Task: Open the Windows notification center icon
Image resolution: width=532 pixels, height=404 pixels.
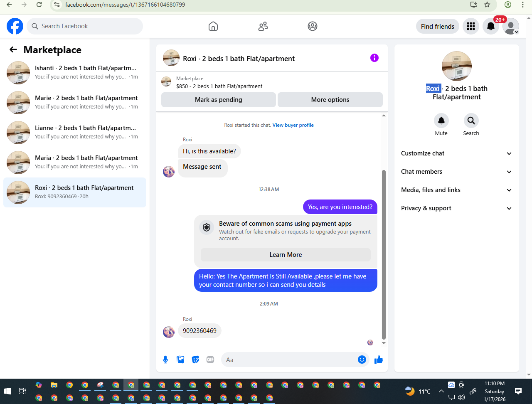Action: [518, 391]
